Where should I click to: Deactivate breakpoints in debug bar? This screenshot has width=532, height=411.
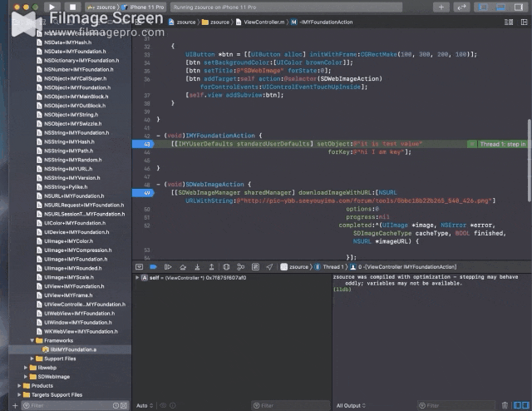click(153, 266)
